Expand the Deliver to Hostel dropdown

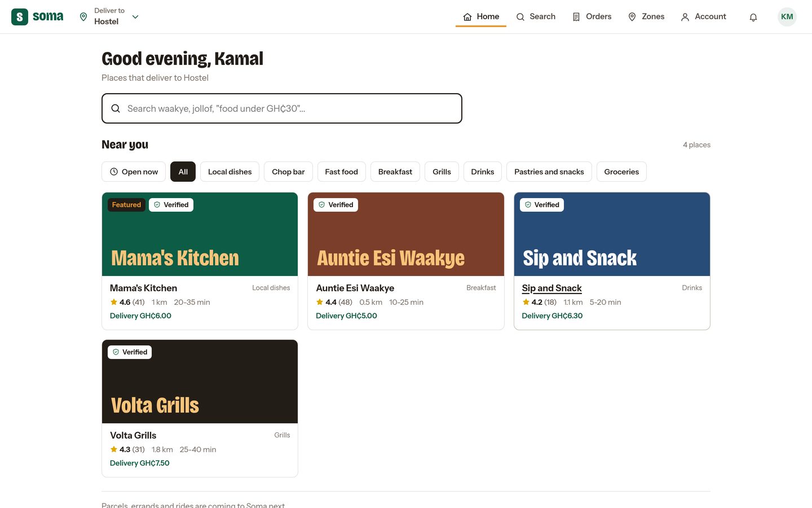109,17
